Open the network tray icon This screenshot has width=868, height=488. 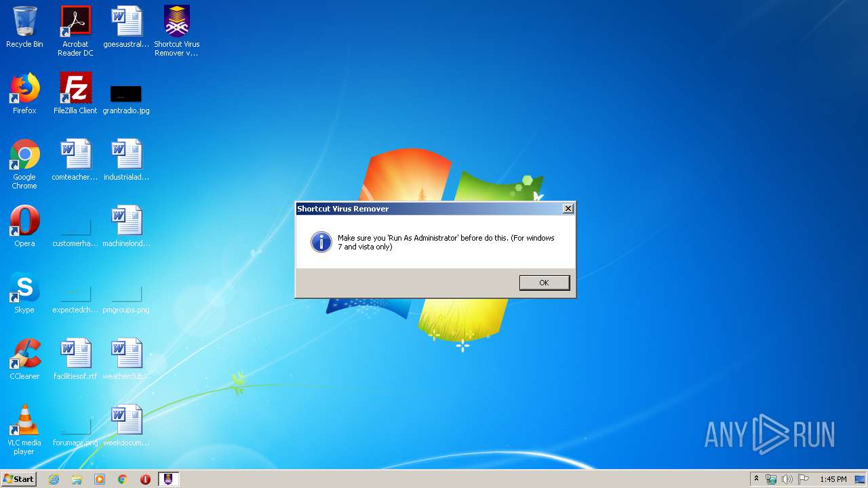tap(771, 479)
